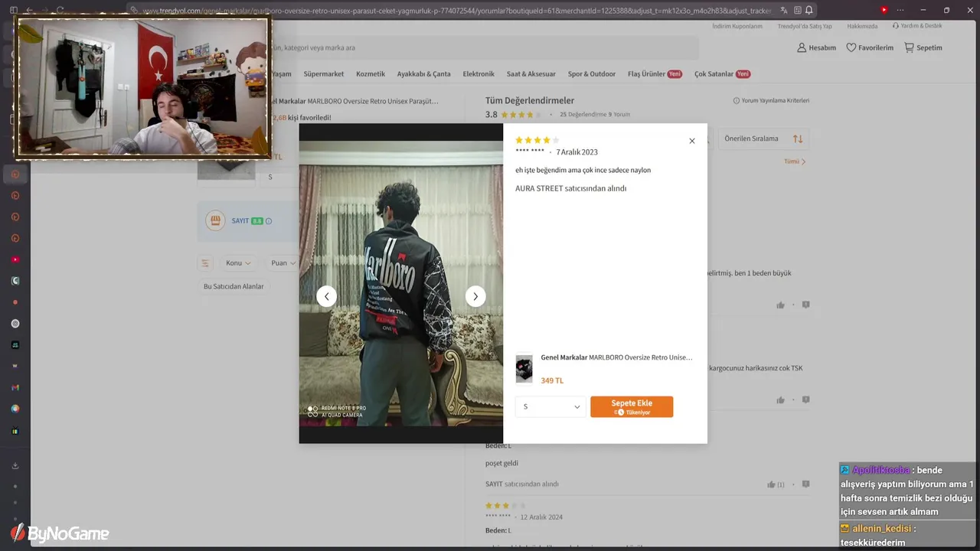Screen dimensions: 980x551
Task: Click the filter sliders icon beside Konu
Action: (x=205, y=263)
